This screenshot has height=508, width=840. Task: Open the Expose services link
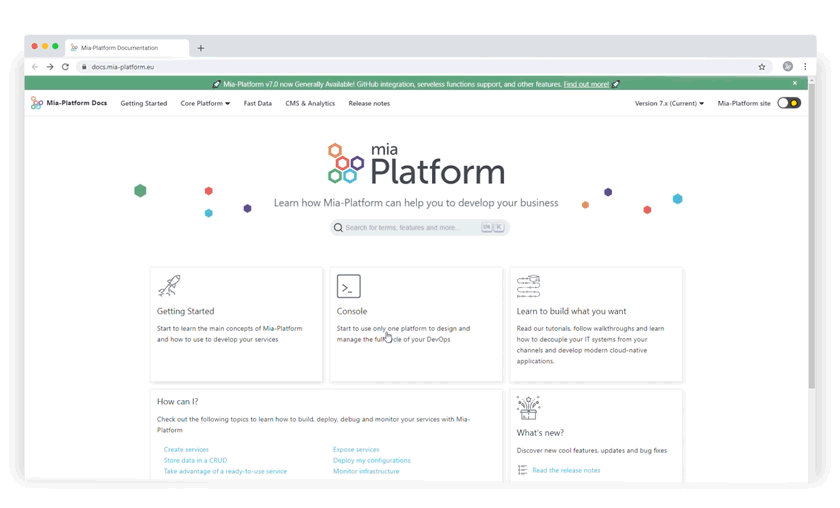click(x=356, y=450)
